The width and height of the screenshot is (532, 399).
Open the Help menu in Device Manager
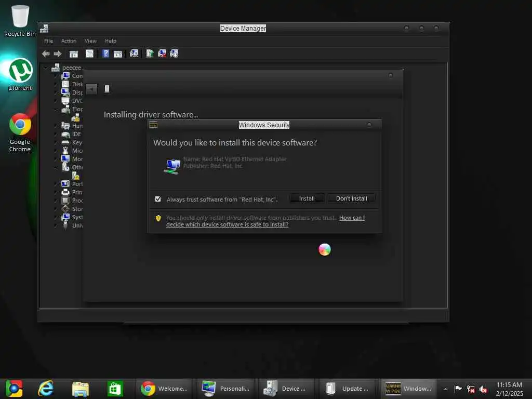click(x=110, y=41)
